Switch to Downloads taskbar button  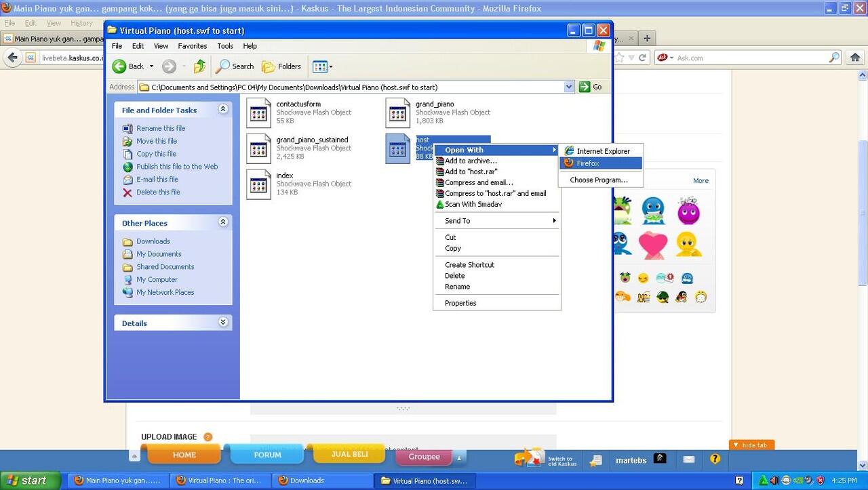[322, 481]
